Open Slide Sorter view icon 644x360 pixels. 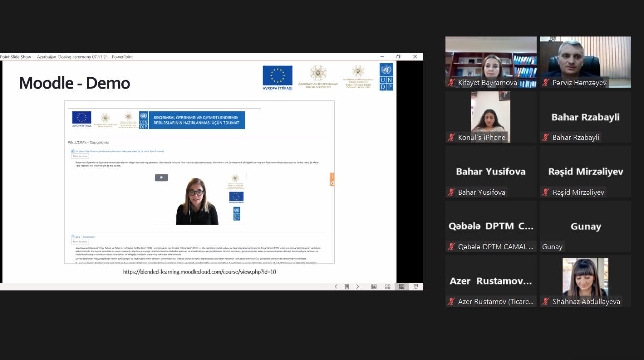tap(388, 287)
